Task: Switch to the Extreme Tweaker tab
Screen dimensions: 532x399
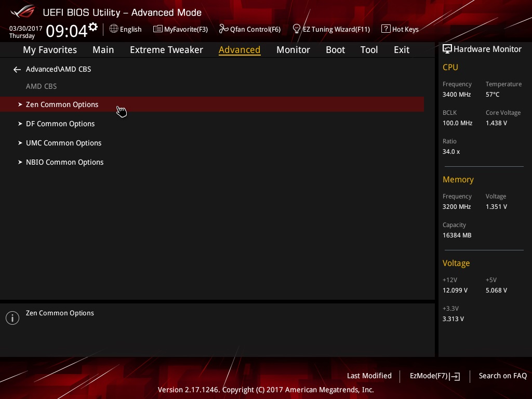Action: point(166,50)
